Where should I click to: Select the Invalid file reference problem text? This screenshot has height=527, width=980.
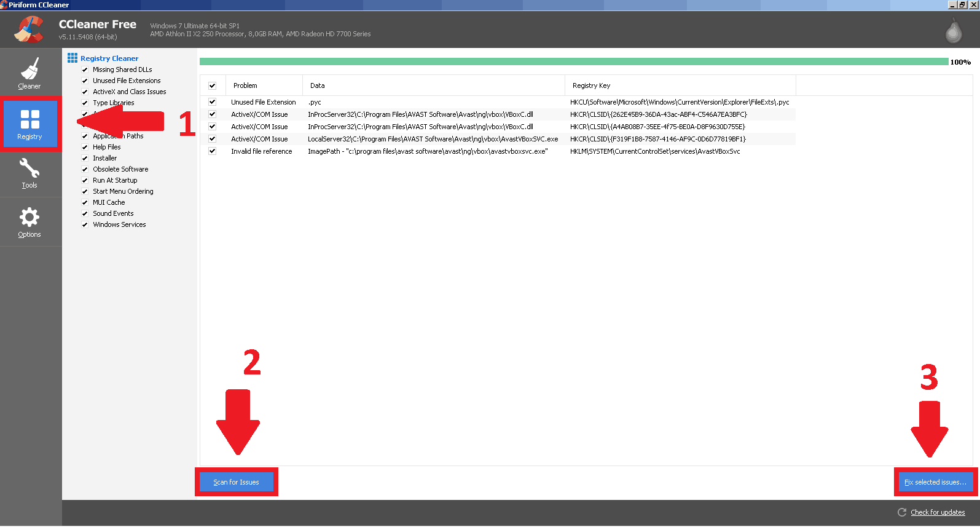pyautogui.click(x=262, y=151)
